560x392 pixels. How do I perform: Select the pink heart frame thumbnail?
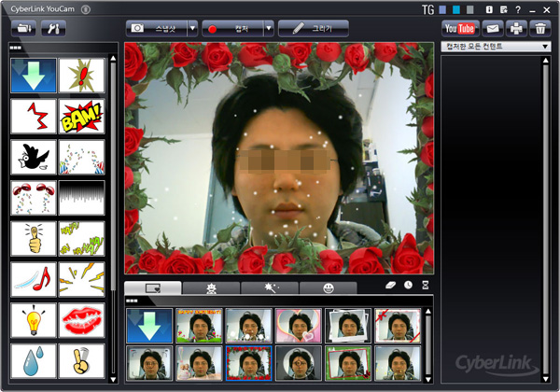point(299,326)
